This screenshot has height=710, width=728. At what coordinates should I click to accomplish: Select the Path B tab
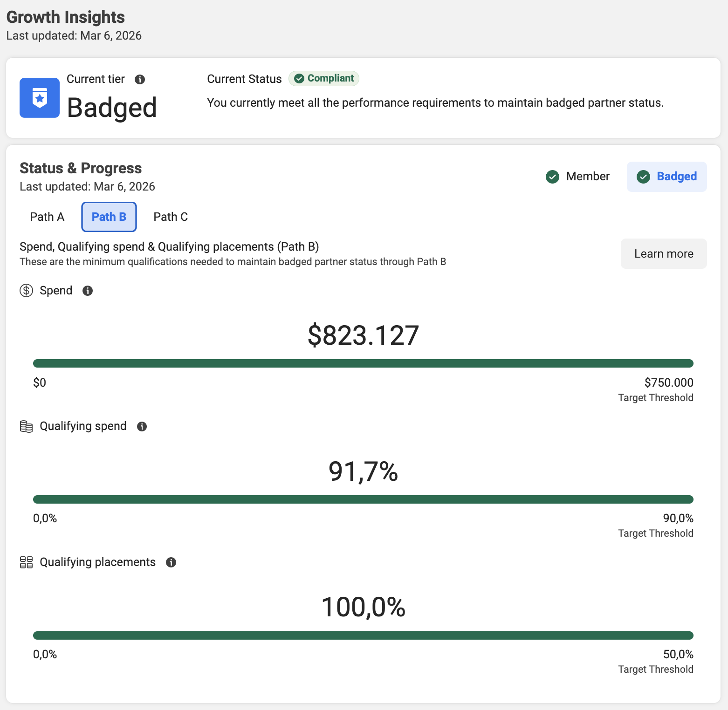point(109,217)
